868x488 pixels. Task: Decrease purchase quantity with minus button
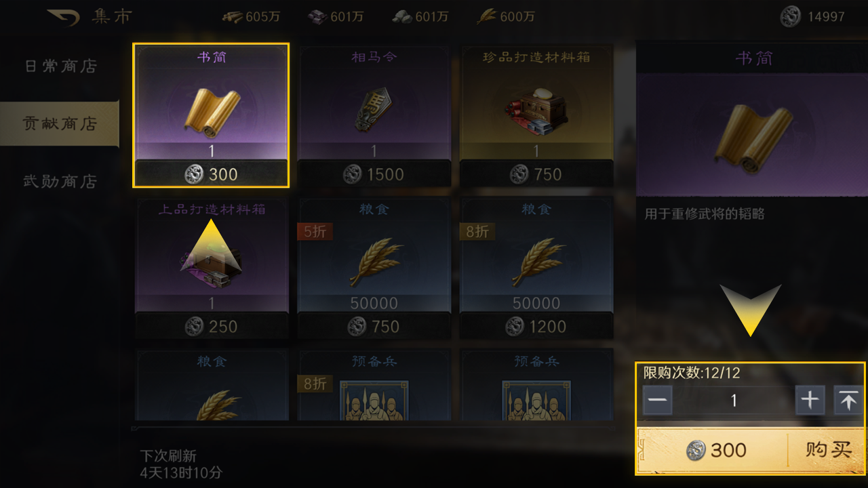(x=657, y=401)
